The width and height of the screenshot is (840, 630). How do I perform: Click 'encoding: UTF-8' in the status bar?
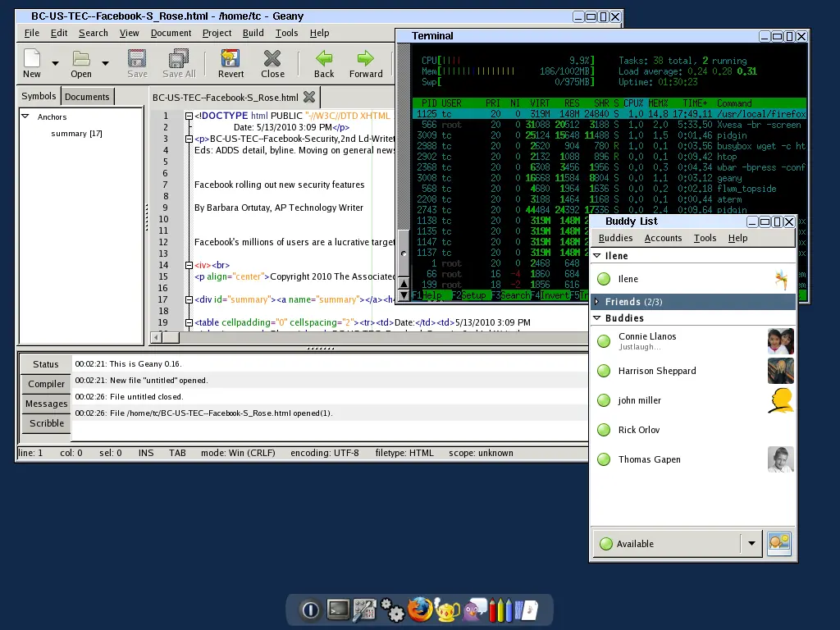coord(325,453)
